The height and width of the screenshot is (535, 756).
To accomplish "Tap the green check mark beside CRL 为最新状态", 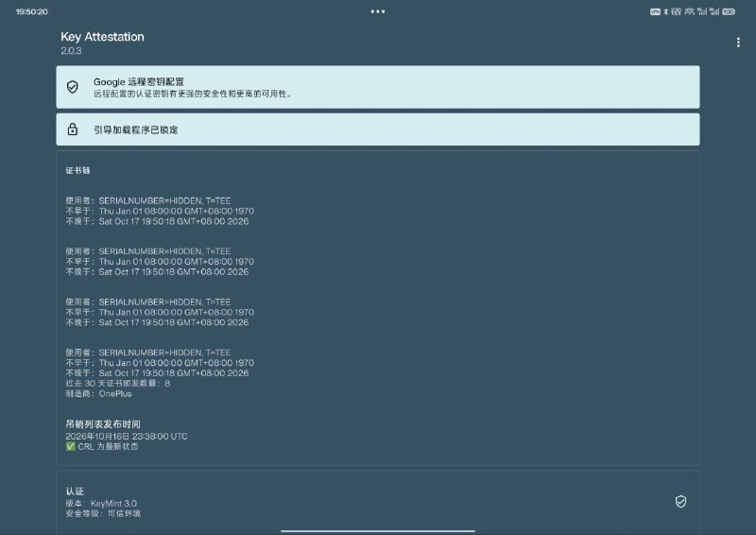I will click(70, 447).
